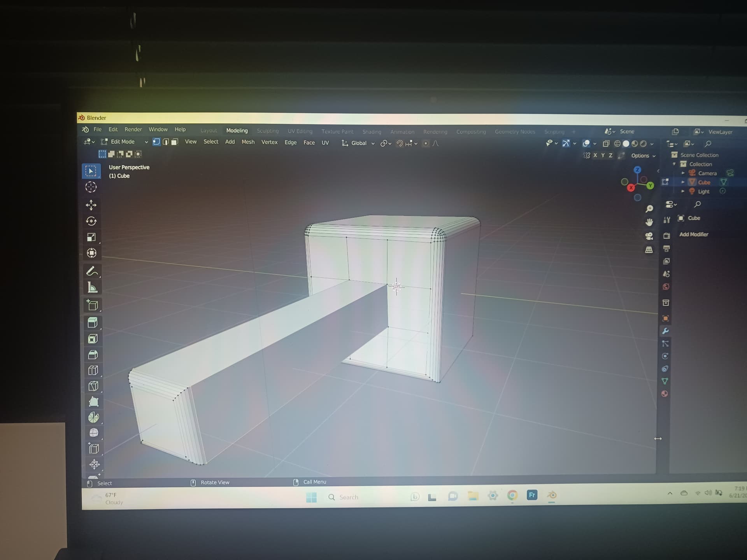This screenshot has width=747, height=560.
Task: Select the Rotate tool in the toolbar
Action: pos(91,221)
